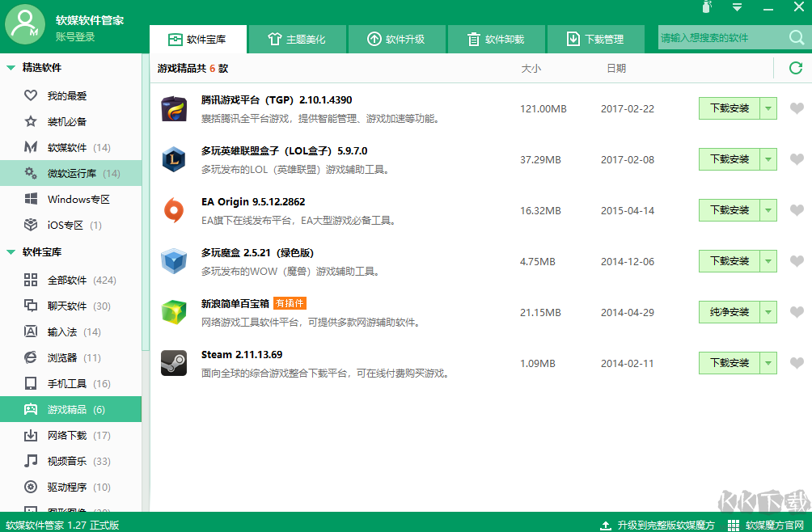Select 驱动程序 category
Screen dimensions: 812x532
[70, 487]
